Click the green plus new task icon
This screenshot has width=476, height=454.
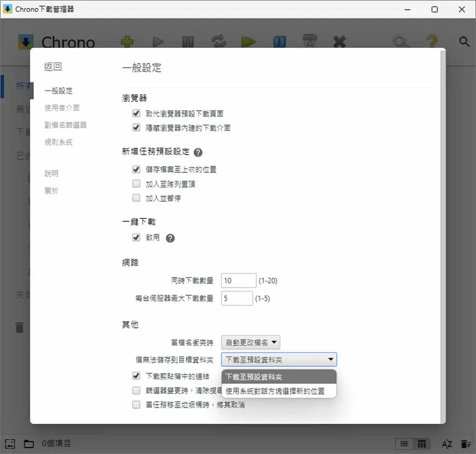coord(127,41)
